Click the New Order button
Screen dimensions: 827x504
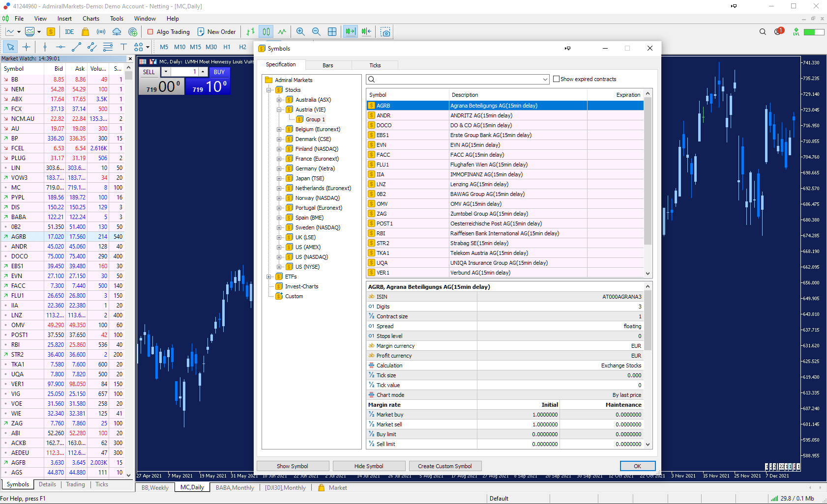(217, 32)
